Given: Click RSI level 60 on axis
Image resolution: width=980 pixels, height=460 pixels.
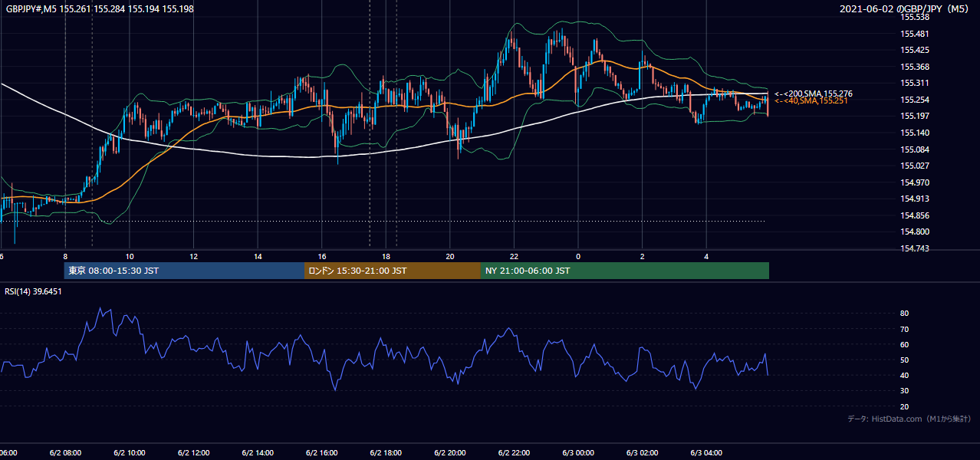Looking at the screenshot, I should point(905,344).
